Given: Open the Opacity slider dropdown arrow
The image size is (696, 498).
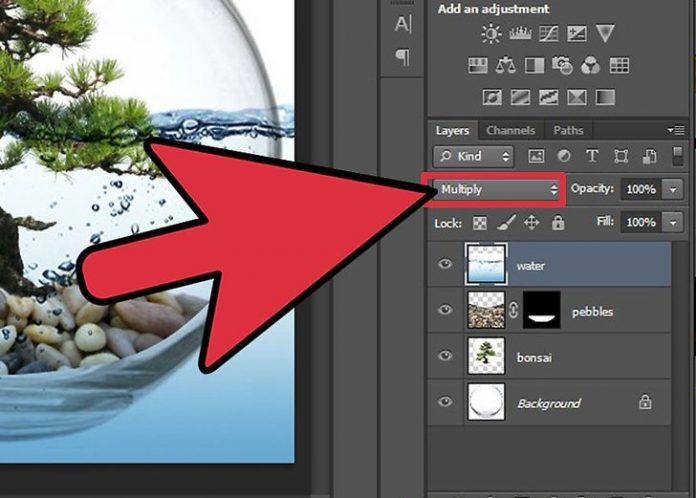Looking at the screenshot, I should coord(673,189).
